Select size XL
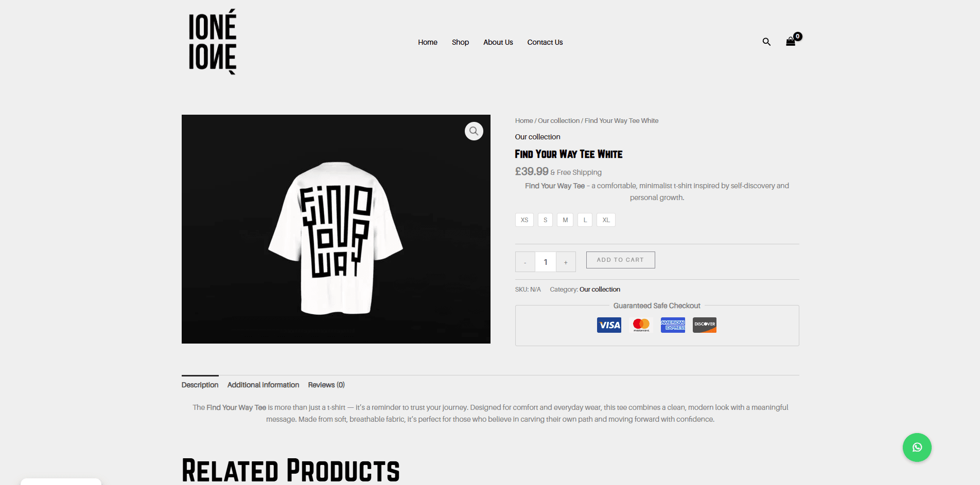Screen dimensions: 980x485 coord(606,220)
